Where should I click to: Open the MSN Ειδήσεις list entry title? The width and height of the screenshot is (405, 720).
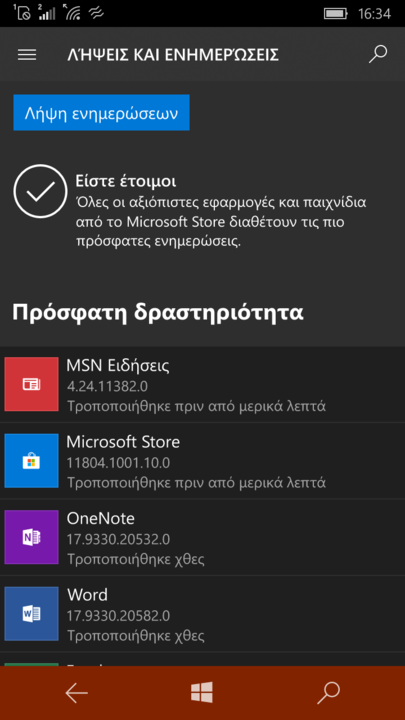click(x=118, y=366)
